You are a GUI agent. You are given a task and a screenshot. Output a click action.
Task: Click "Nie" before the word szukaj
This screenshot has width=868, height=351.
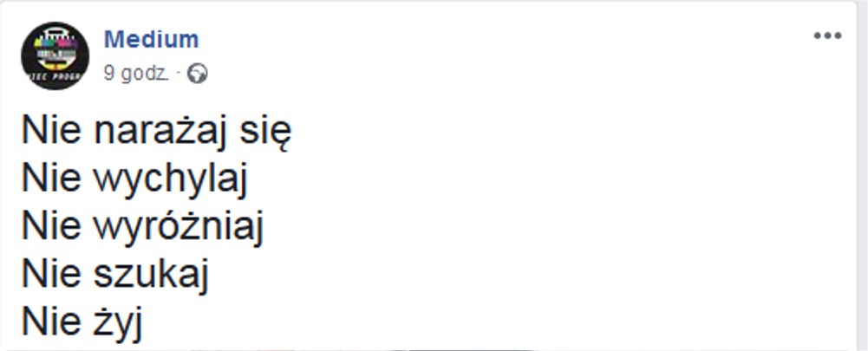point(51,276)
